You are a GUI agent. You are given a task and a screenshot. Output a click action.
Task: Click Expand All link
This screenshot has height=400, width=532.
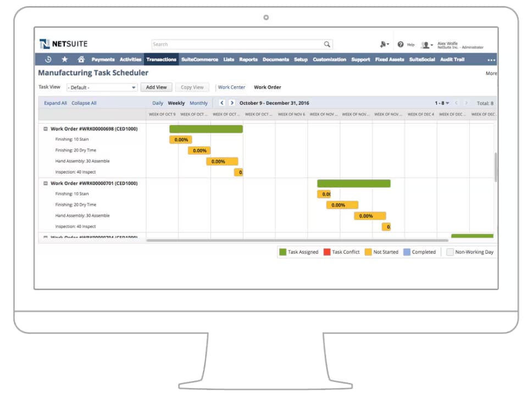click(56, 103)
